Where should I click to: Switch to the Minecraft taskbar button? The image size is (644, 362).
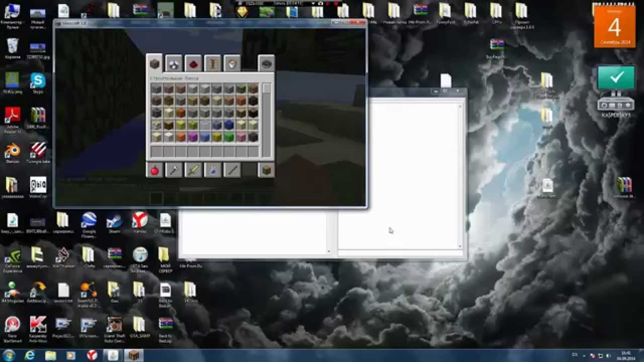point(133,355)
